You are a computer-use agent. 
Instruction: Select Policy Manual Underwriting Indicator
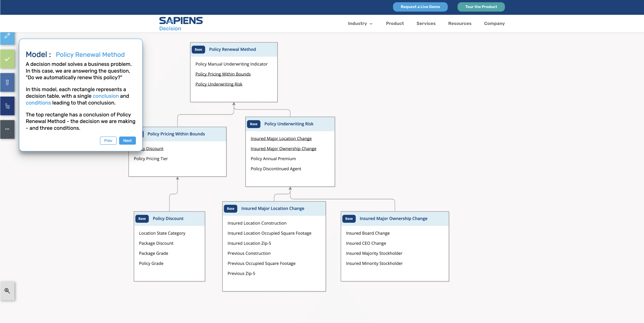coord(231,64)
